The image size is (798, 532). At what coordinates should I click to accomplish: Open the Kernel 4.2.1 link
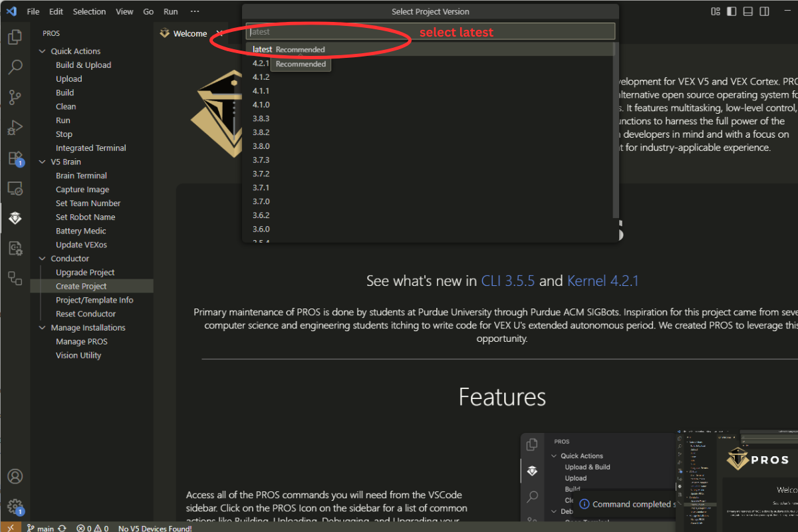(602, 281)
